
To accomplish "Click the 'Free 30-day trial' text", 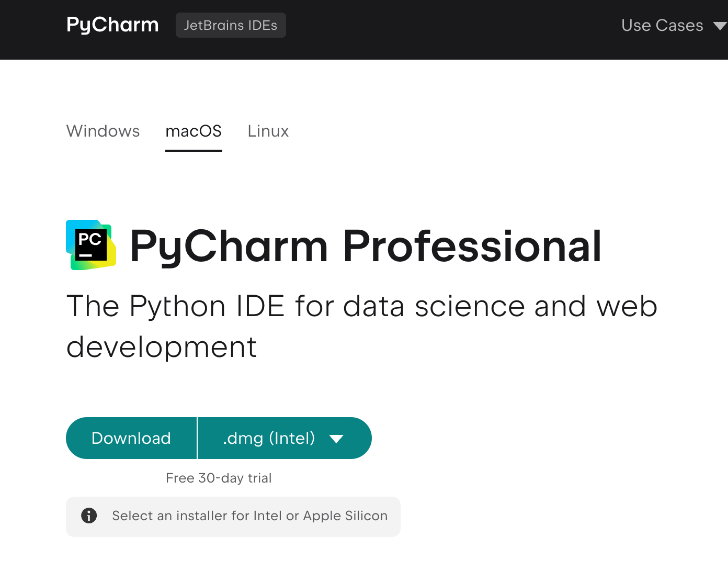I will 219,478.
